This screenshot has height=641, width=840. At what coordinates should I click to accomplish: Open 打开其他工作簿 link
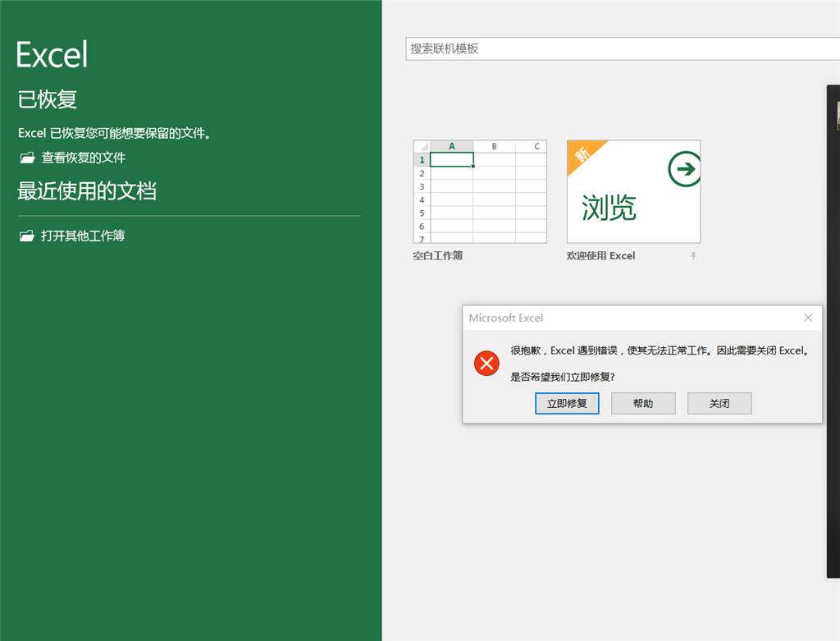click(83, 236)
